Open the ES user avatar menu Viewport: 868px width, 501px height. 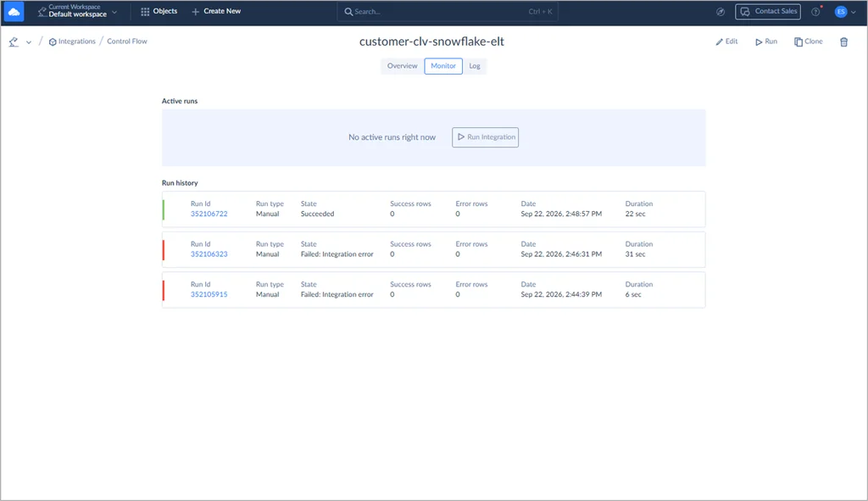click(845, 12)
